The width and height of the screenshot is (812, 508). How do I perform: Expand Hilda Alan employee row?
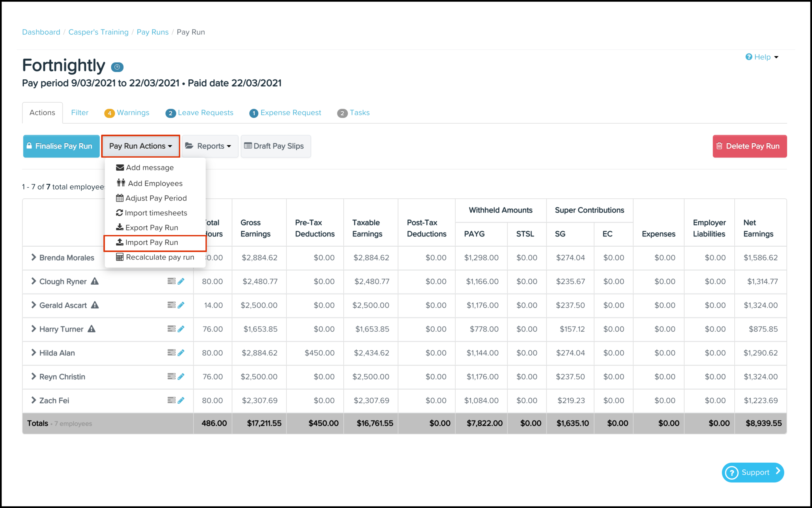click(x=34, y=353)
